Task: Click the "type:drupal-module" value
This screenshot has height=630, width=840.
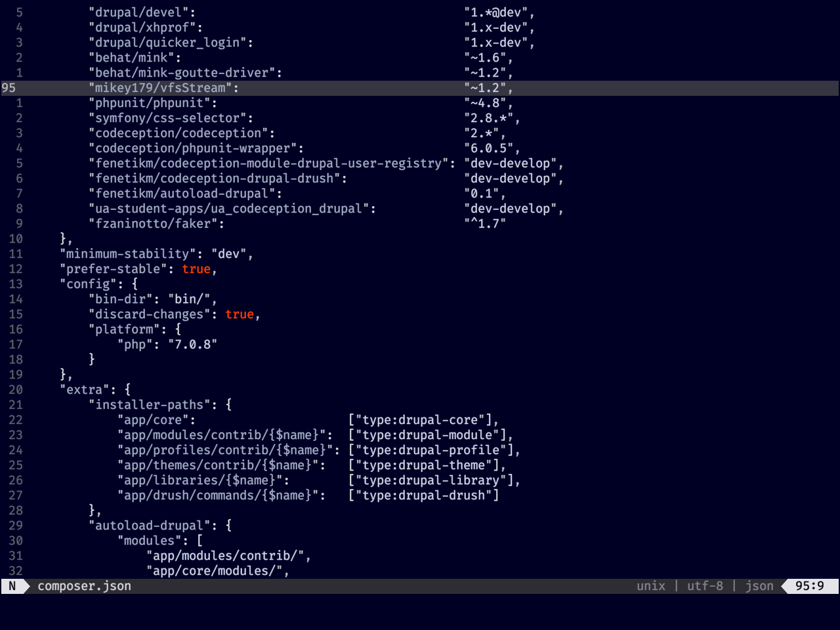Action: (430, 435)
